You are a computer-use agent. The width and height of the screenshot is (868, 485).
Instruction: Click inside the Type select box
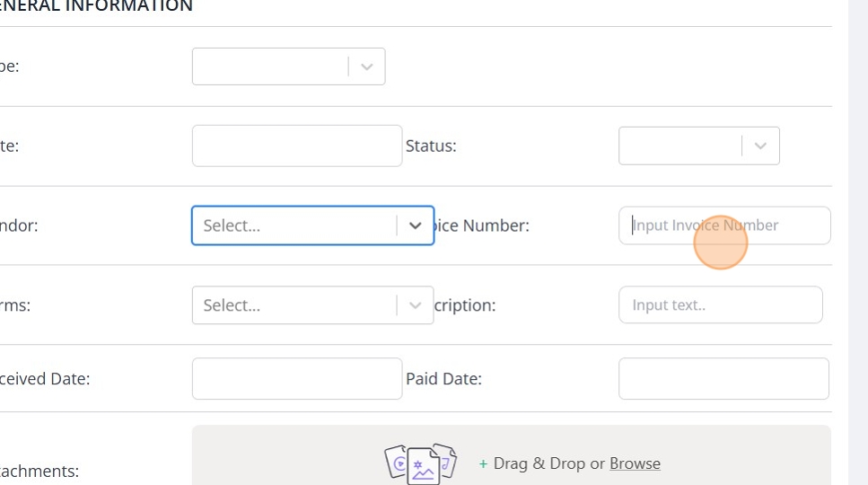(x=269, y=66)
